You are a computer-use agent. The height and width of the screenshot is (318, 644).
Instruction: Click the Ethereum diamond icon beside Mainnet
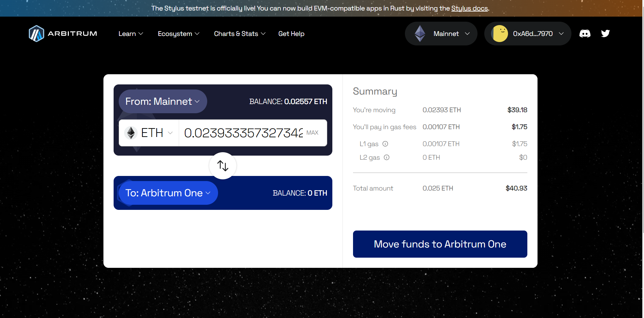coord(420,34)
